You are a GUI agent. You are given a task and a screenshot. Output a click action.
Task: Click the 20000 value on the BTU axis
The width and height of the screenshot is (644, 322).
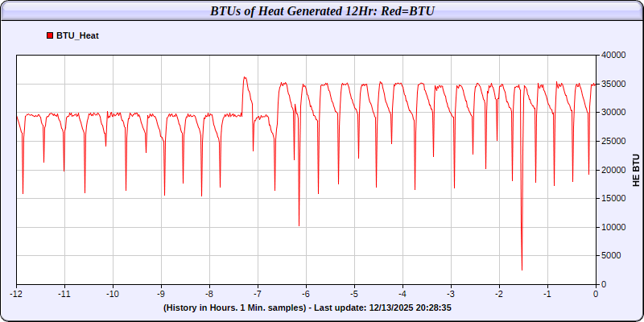[x=613, y=170]
